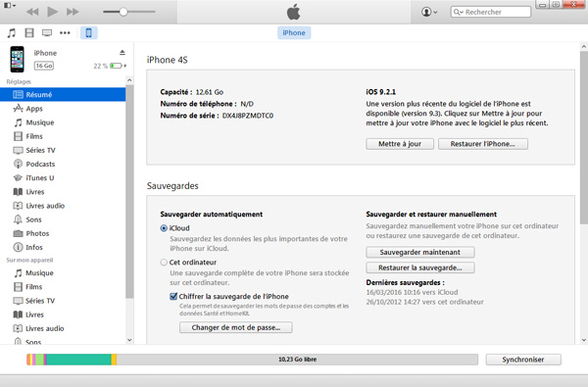Click Sauvegarder maintenant button

coord(420,252)
